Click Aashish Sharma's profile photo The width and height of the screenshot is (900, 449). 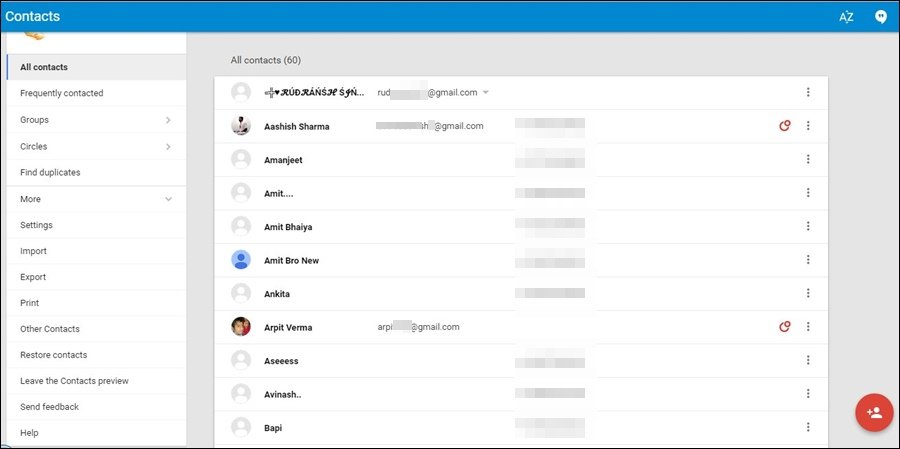coord(241,126)
